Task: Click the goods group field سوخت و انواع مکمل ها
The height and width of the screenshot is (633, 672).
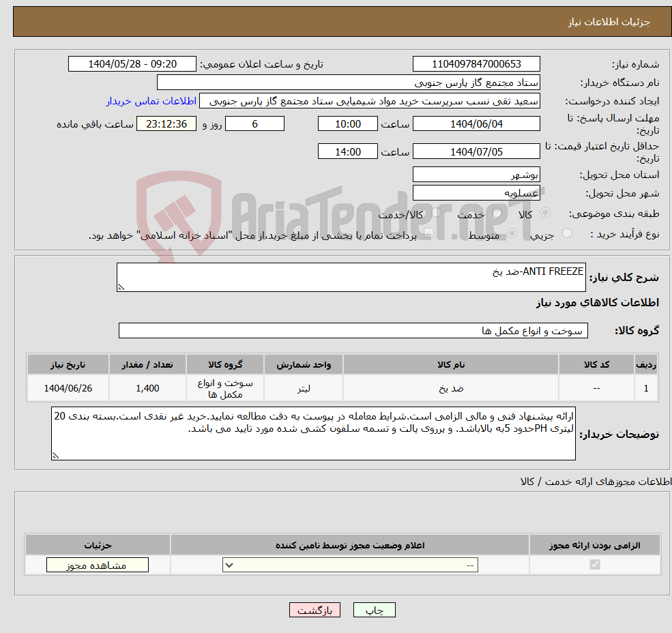Action: [353, 330]
